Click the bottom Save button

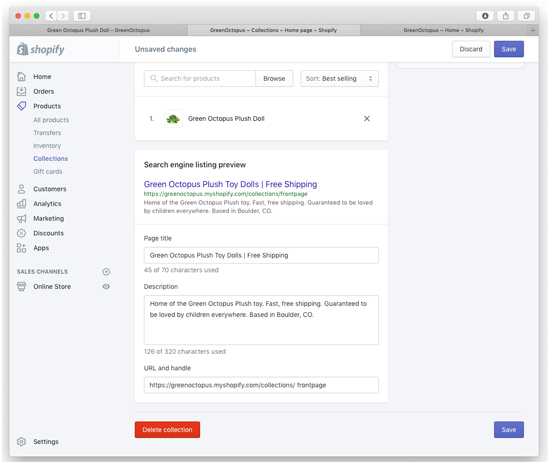509,430
